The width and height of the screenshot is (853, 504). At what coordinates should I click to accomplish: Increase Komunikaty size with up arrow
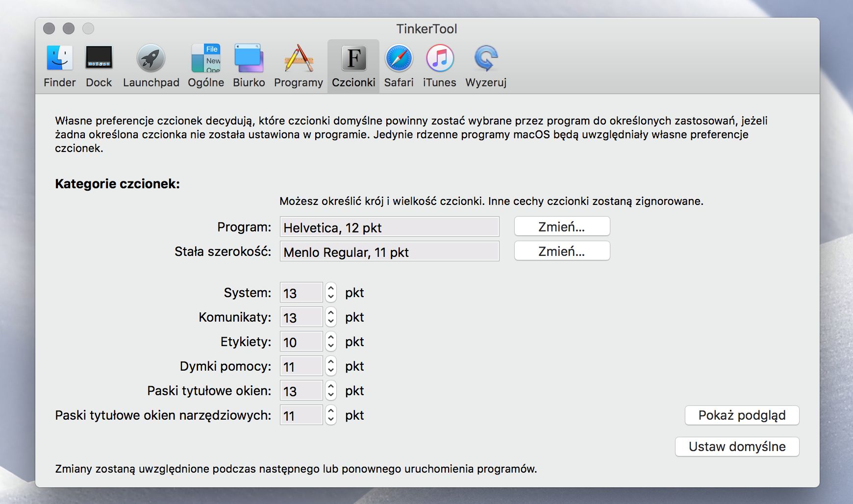point(331,312)
